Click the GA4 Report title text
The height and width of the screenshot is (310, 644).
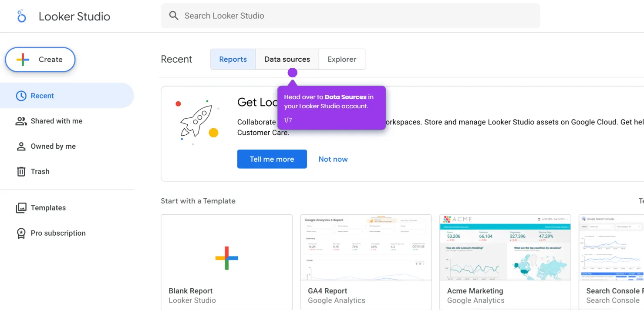tap(327, 291)
